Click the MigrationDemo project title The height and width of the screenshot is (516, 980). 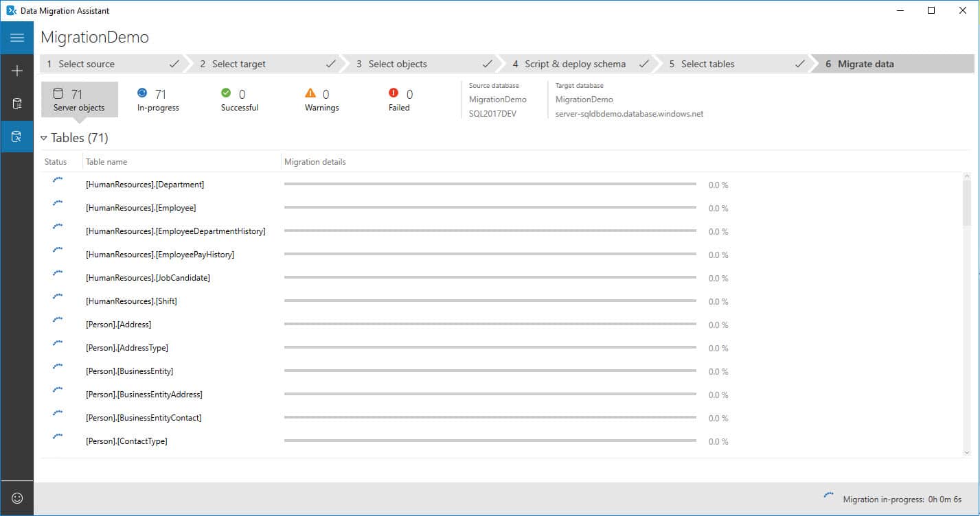click(95, 37)
